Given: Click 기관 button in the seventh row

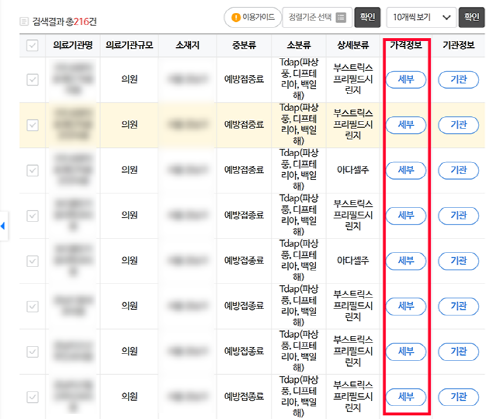Looking at the screenshot, I should [458, 352].
